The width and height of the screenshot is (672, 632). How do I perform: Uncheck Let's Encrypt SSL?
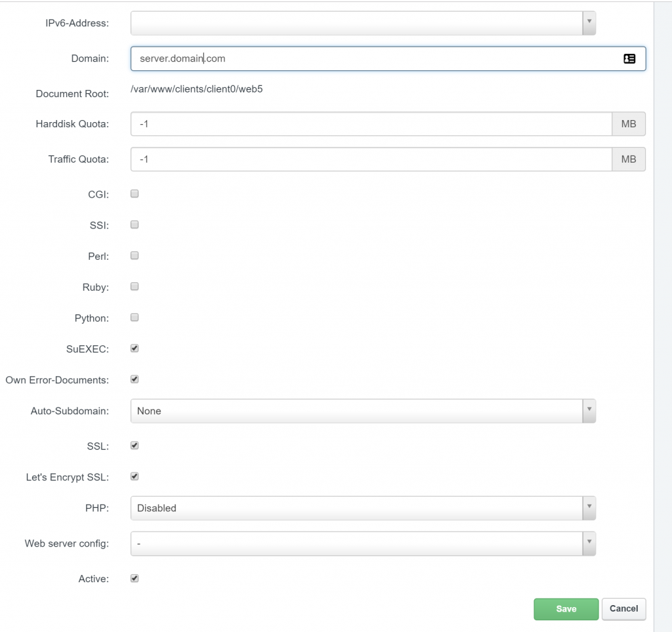tap(134, 476)
